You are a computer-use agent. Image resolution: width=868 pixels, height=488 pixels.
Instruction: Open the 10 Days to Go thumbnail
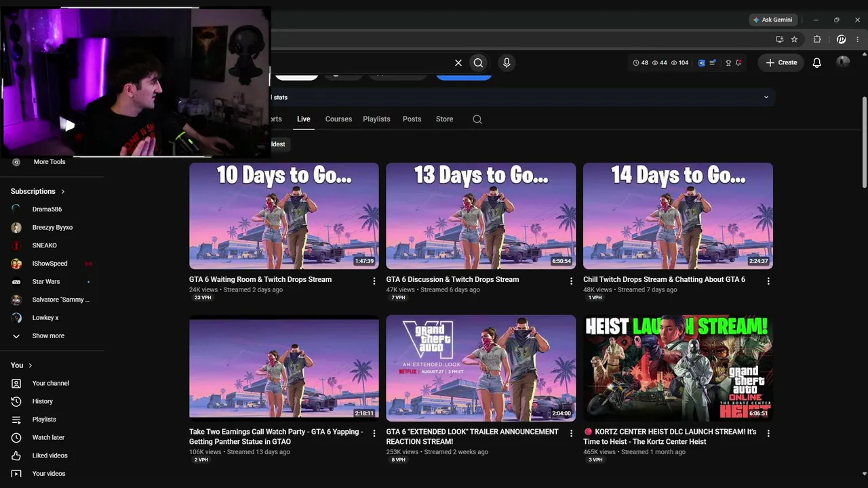tap(284, 216)
